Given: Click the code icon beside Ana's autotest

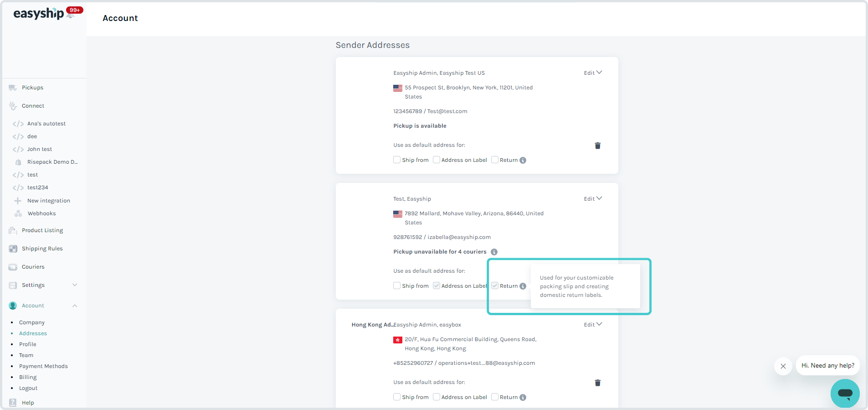Looking at the screenshot, I should click(18, 124).
